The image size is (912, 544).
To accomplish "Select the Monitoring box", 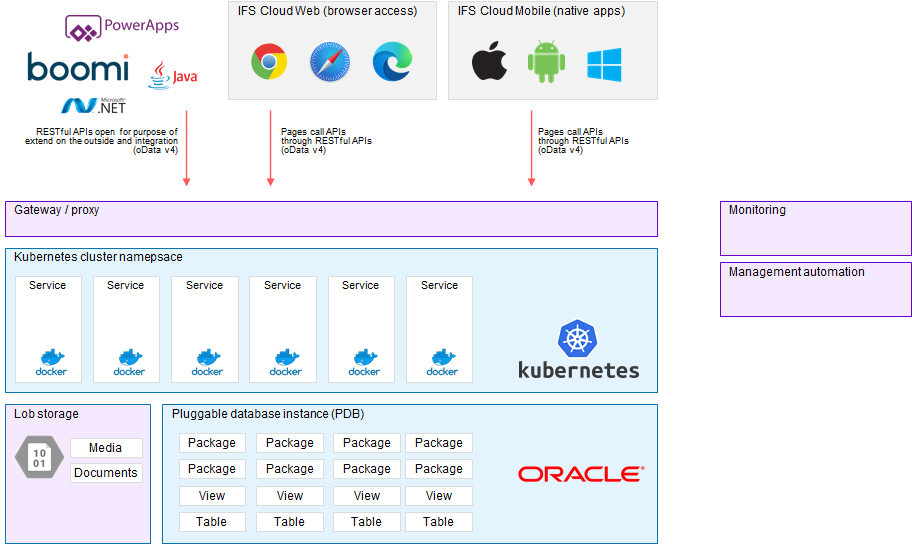I will pyautogui.click(x=815, y=228).
